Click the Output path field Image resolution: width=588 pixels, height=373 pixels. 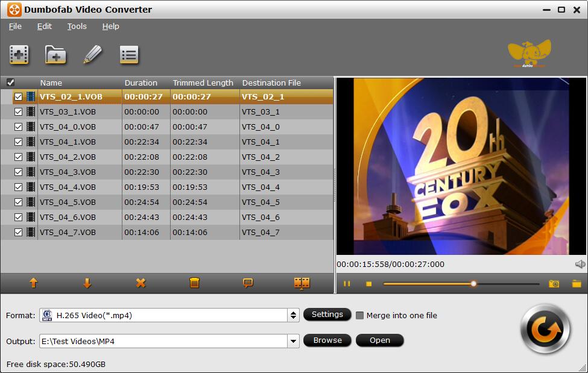163,341
